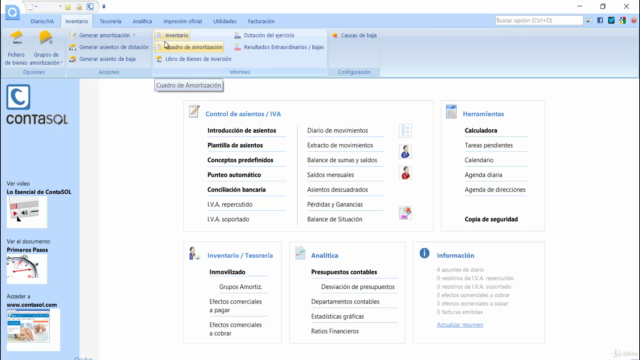
Task: Click the Google Plus icon
Action: tap(622, 20)
